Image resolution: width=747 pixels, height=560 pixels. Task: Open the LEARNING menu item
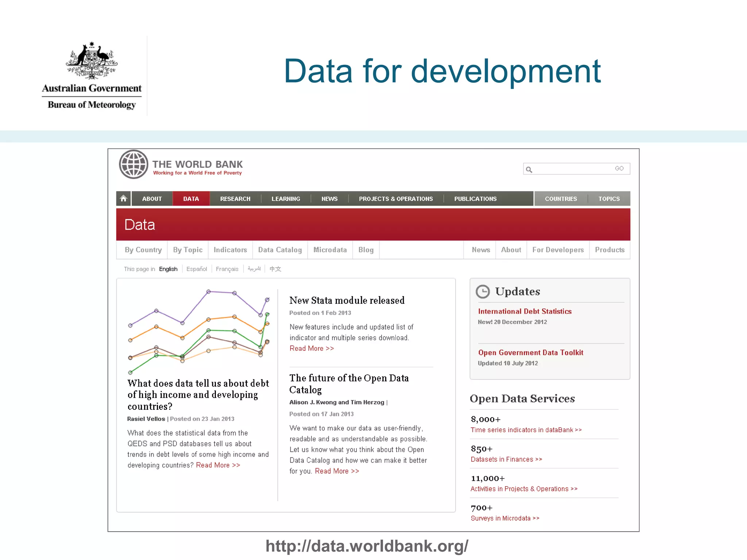click(286, 199)
